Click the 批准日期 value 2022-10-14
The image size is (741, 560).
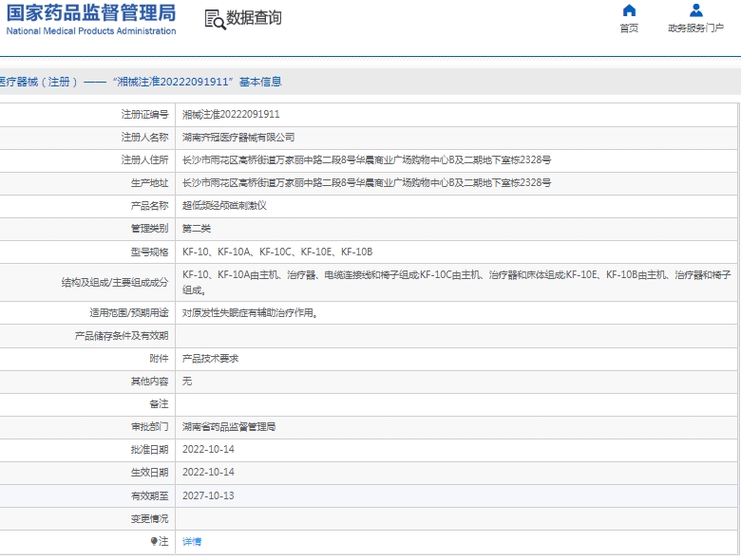click(208, 450)
